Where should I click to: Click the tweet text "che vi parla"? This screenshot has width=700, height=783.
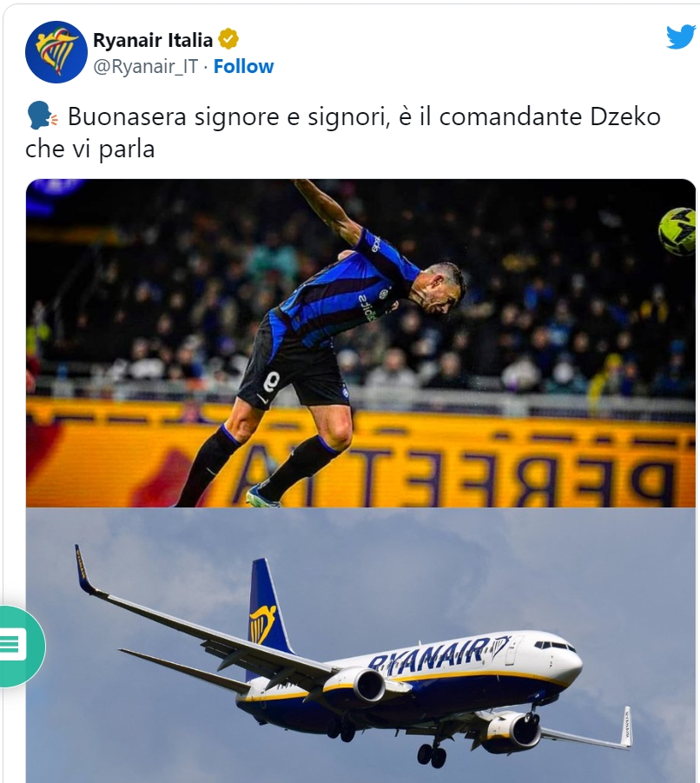[x=89, y=149]
